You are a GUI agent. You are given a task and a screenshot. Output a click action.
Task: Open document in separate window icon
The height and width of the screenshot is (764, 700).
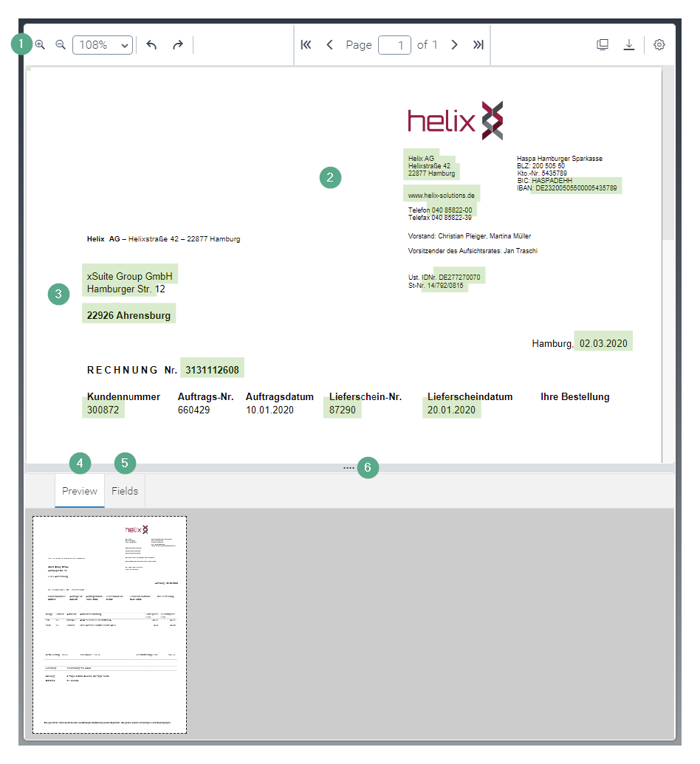tap(603, 45)
